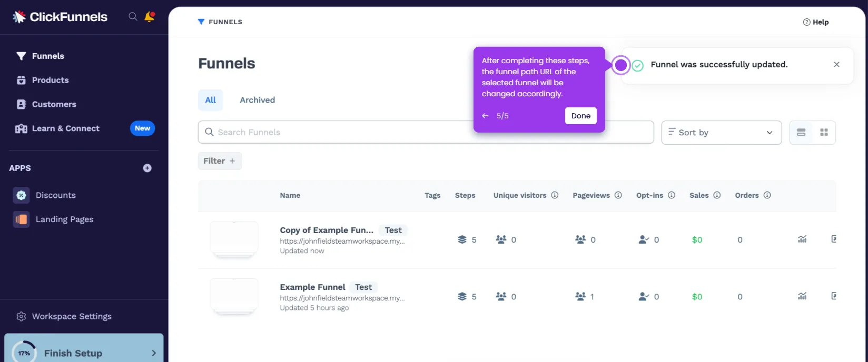Click the Name column header
868x362 pixels.
click(290, 195)
